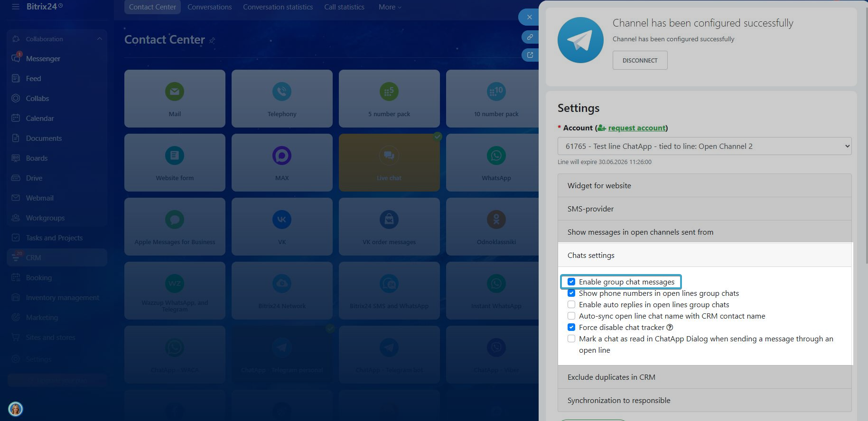
Task: Expand the Widget for website section
Action: (704, 186)
